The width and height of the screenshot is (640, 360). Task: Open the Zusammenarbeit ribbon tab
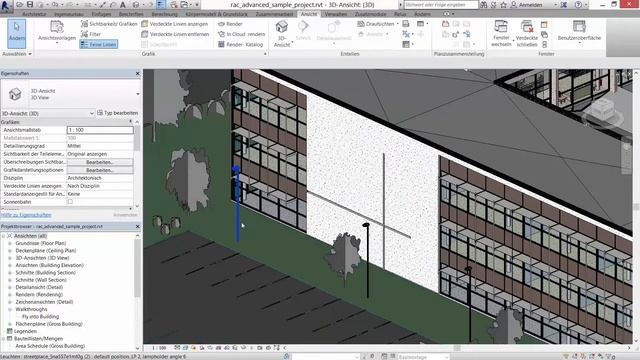[x=274, y=14]
